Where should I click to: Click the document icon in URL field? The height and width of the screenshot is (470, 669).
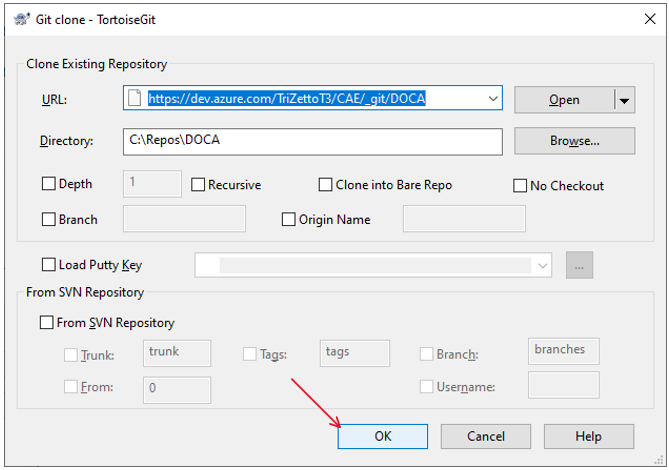click(136, 98)
